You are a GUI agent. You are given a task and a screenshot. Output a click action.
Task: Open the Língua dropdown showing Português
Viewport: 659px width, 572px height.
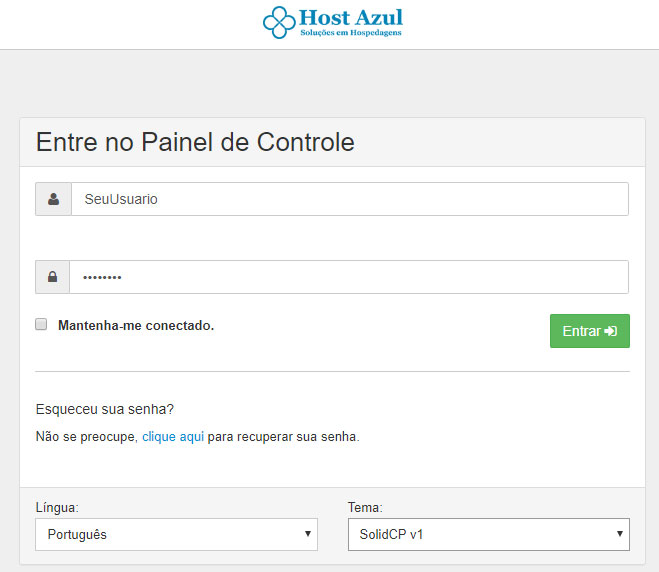point(177,534)
